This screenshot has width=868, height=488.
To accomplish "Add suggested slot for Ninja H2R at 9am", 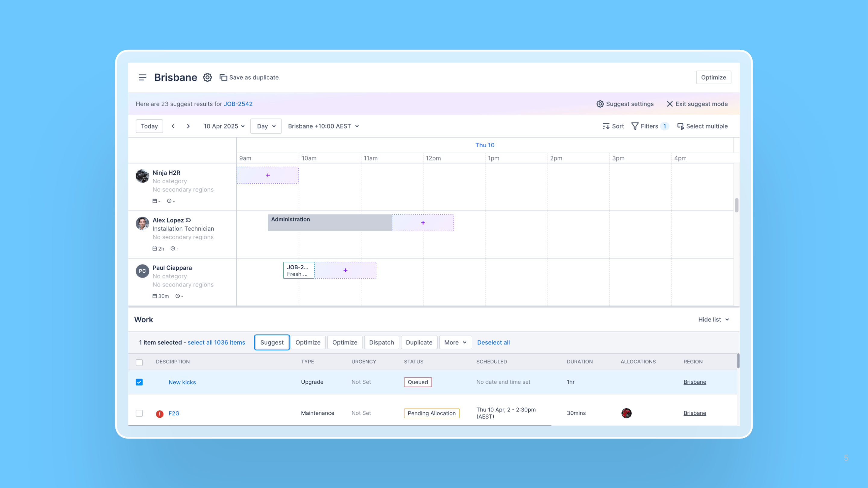I will 268,175.
